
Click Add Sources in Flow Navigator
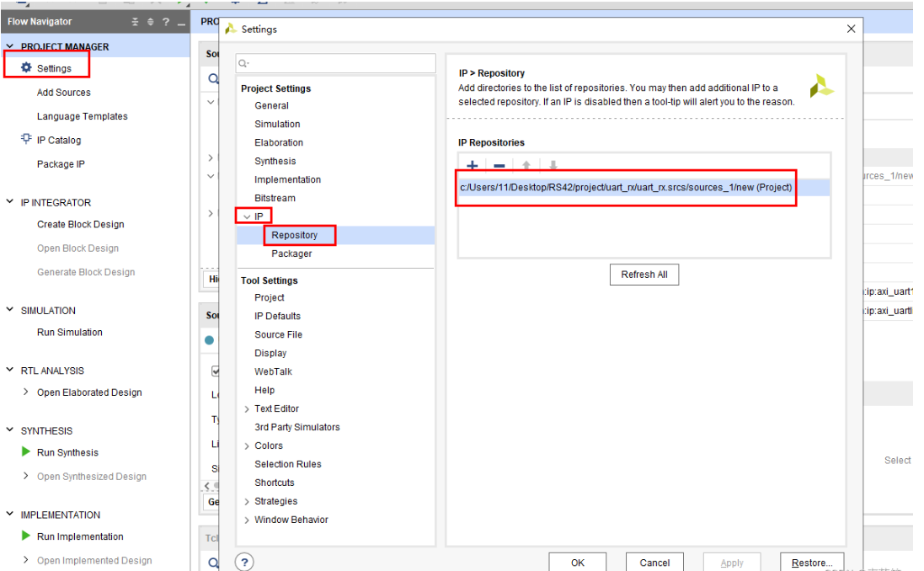(64, 93)
